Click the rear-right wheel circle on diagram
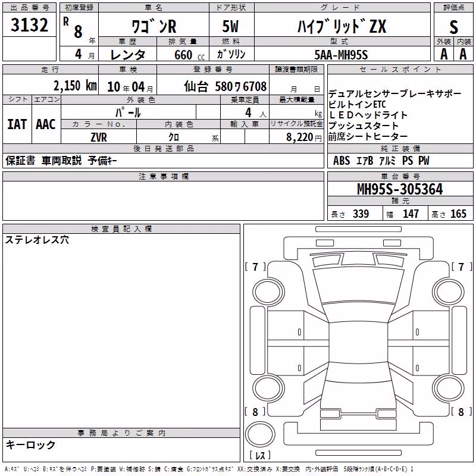476x476 pixels. tap(449, 388)
